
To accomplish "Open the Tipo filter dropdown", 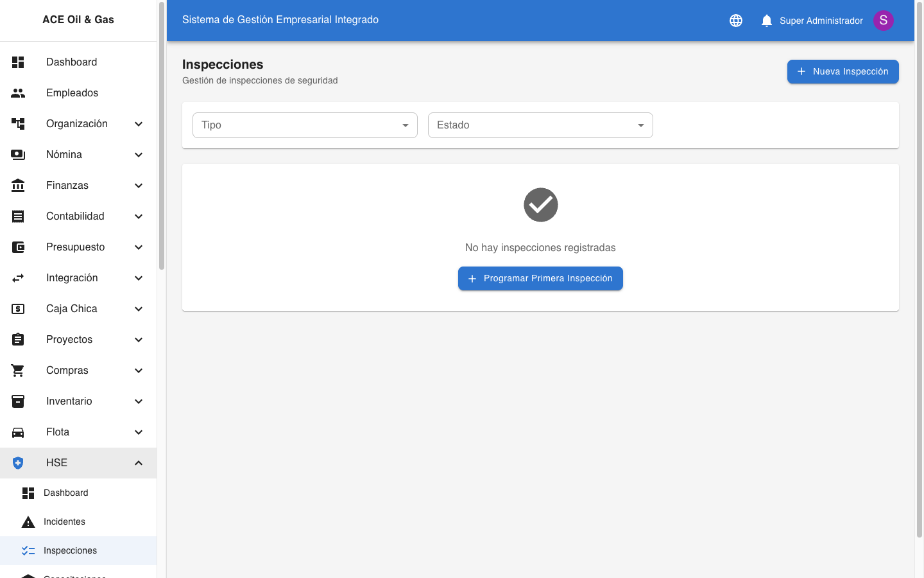I will click(x=305, y=125).
